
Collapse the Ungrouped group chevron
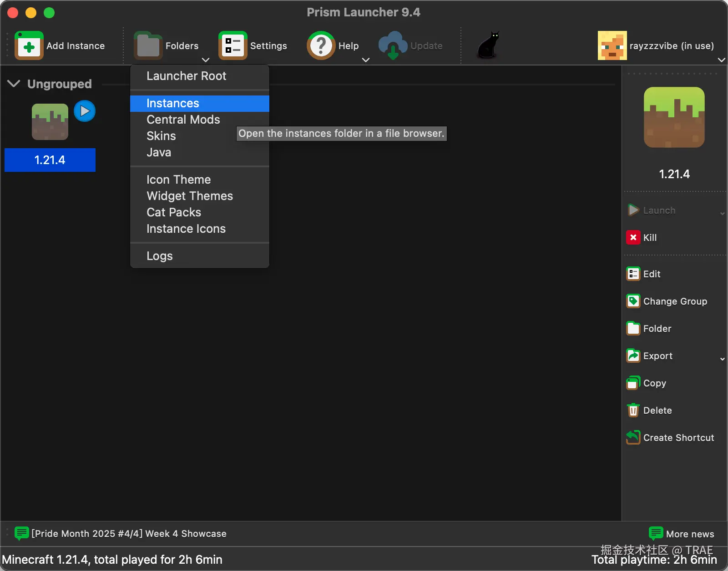click(x=14, y=84)
